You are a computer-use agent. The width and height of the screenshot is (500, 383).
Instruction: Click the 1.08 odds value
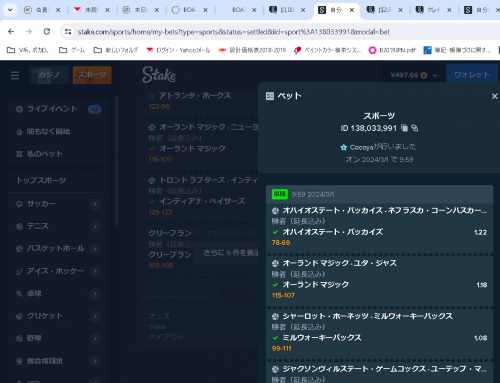pyautogui.click(x=481, y=338)
